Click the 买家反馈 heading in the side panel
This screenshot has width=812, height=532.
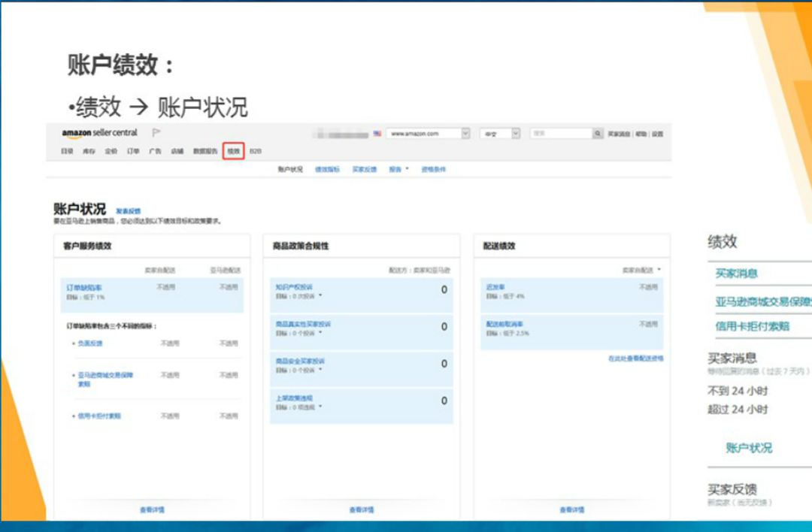point(732,489)
